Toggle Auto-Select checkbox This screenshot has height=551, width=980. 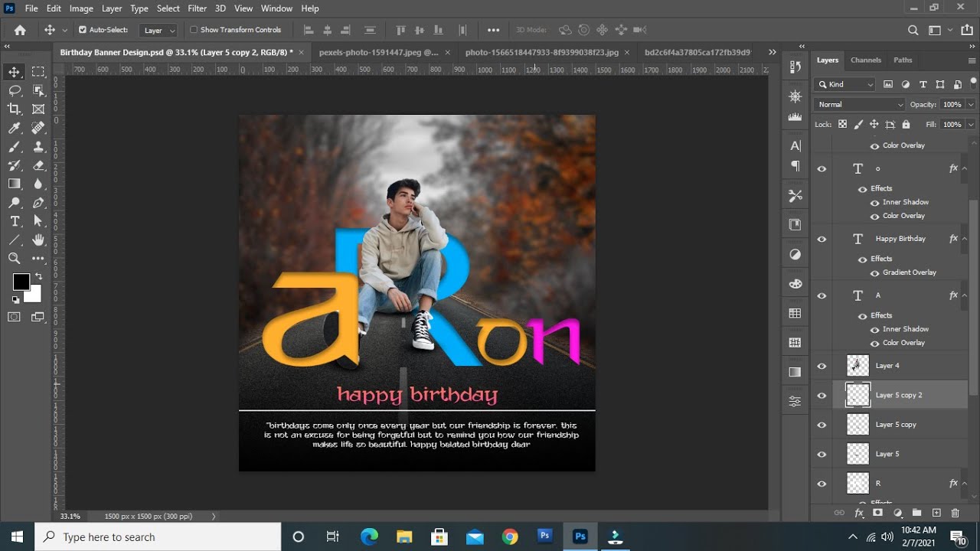tap(83, 30)
